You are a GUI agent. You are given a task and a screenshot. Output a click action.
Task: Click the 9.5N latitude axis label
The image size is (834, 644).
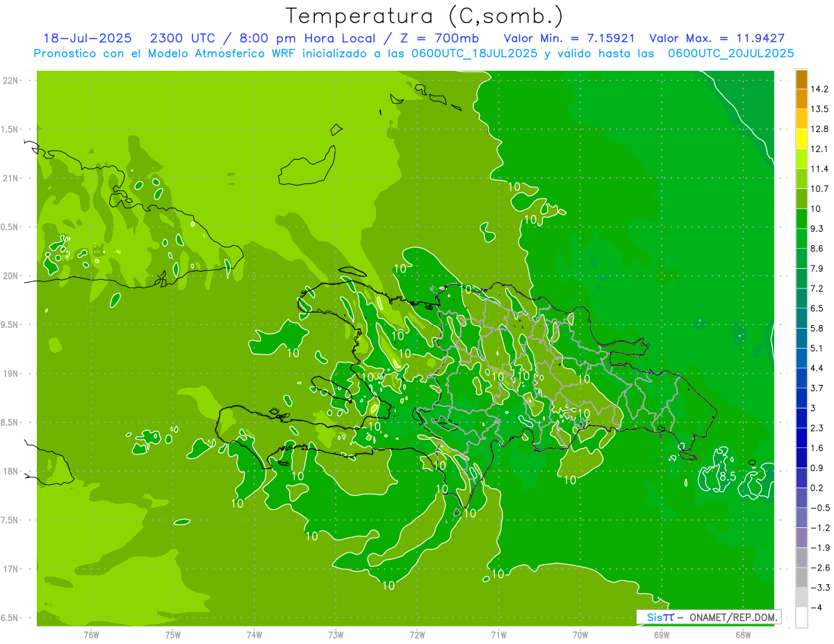(10, 325)
